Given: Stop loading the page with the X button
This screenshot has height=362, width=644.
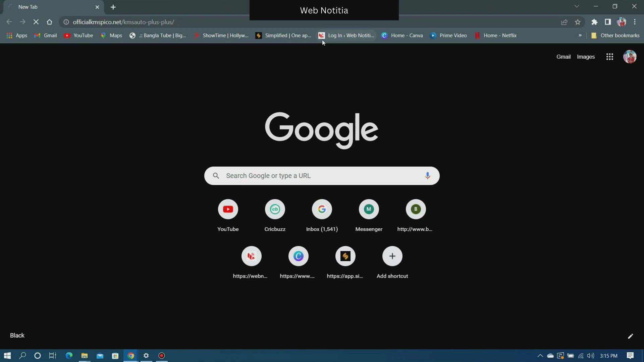Looking at the screenshot, I should (x=36, y=22).
